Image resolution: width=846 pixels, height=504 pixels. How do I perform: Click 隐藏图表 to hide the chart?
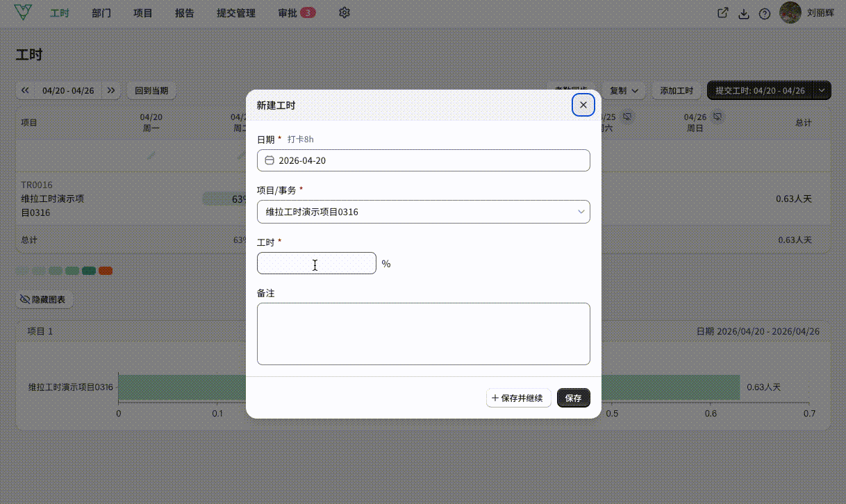click(x=44, y=299)
